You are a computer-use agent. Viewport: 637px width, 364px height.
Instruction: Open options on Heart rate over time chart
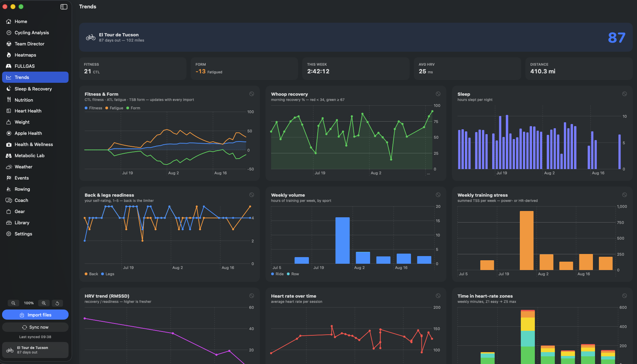[438, 296]
